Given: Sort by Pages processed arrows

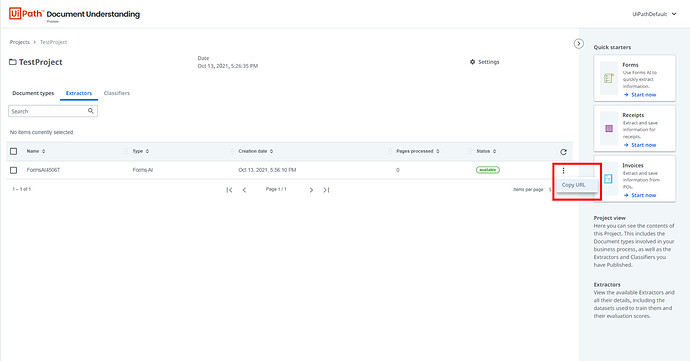Looking at the screenshot, I should pos(438,151).
